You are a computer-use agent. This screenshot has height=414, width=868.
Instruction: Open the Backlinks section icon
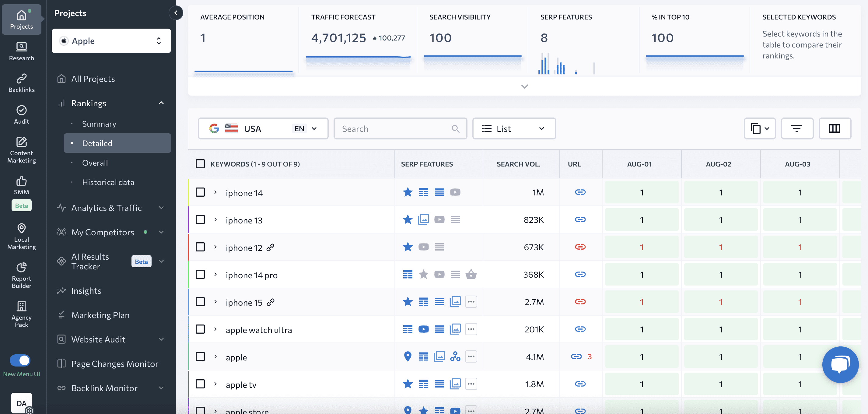[x=21, y=79]
